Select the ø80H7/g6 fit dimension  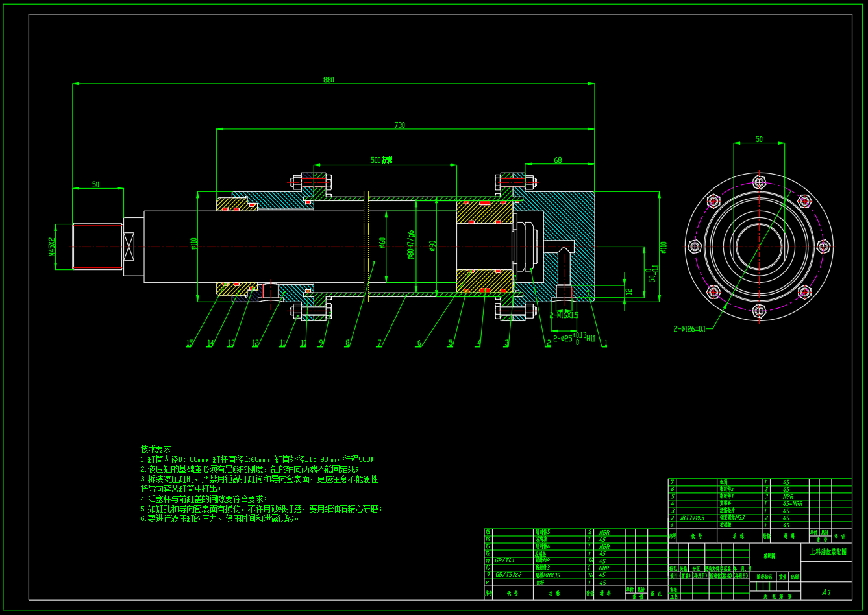[x=410, y=245]
